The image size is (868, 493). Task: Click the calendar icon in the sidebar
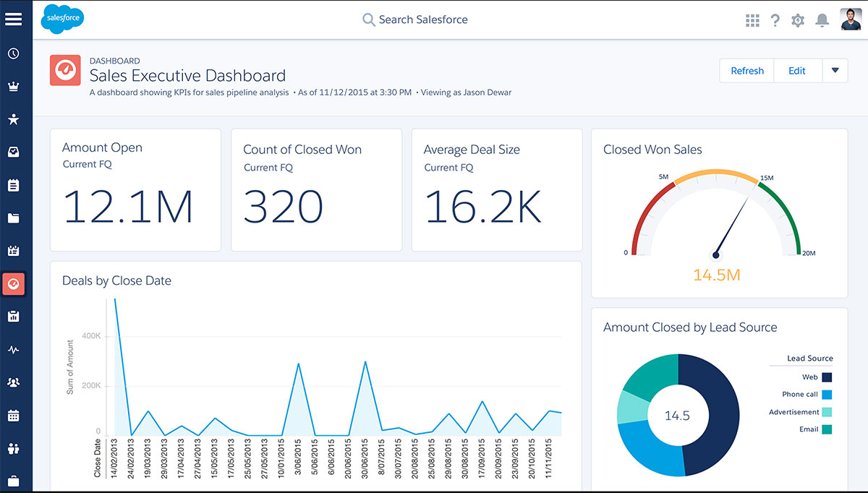14,415
